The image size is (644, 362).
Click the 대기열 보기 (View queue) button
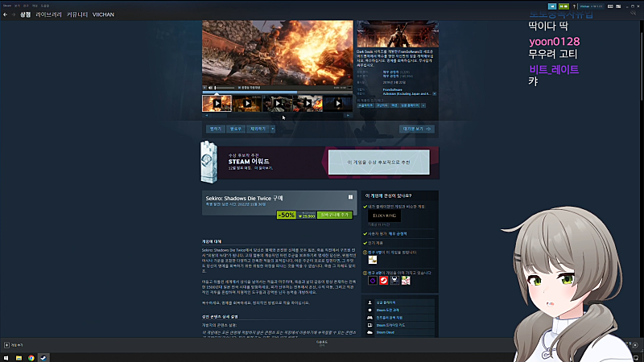pos(416,129)
